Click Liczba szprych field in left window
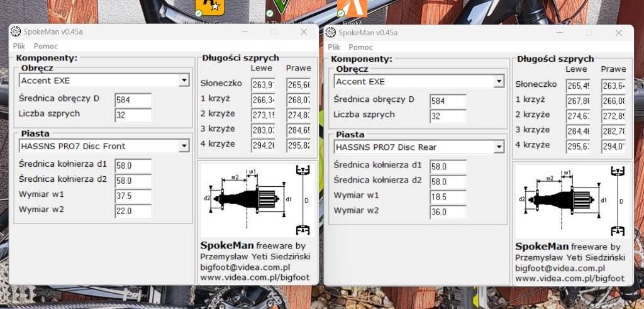This screenshot has height=309, width=644. 133,115
